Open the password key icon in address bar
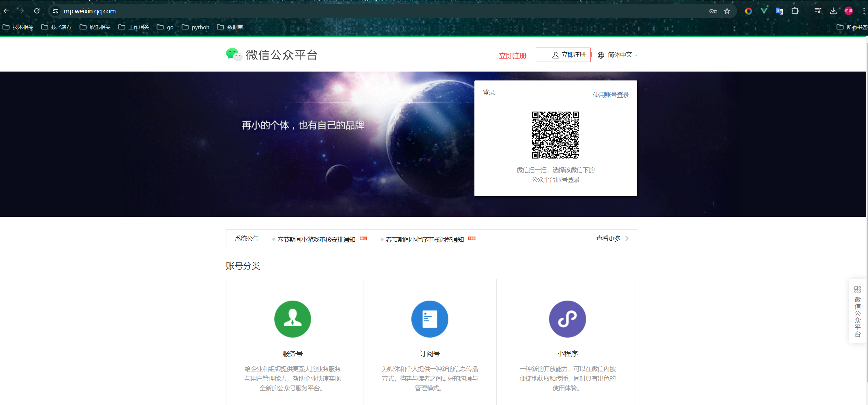Image resolution: width=868 pixels, height=405 pixels. pyautogui.click(x=713, y=11)
